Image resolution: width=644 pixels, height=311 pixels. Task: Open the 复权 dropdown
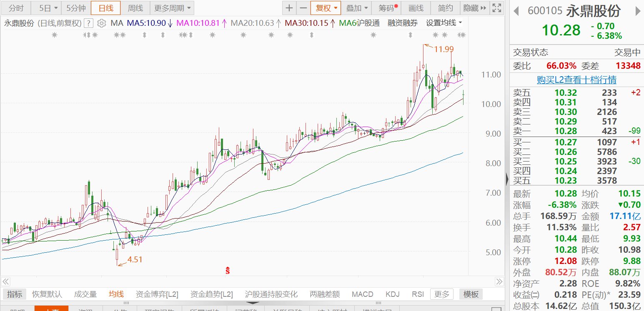(326, 8)
